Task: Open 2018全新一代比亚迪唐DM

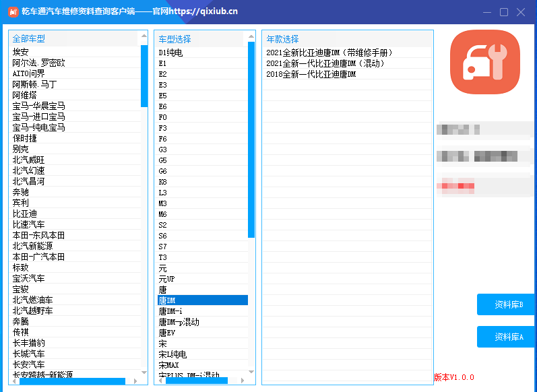Action: click(347, 74)
